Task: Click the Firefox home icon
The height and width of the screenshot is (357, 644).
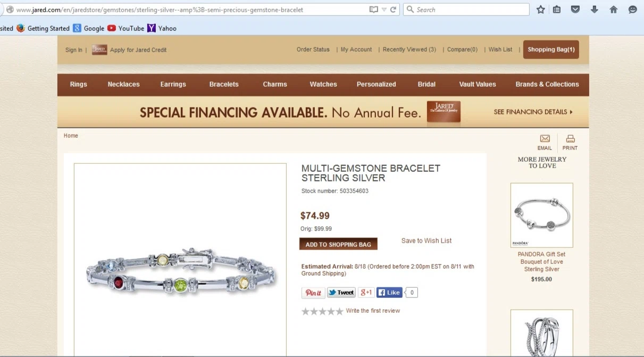Action: click(613, 10)
